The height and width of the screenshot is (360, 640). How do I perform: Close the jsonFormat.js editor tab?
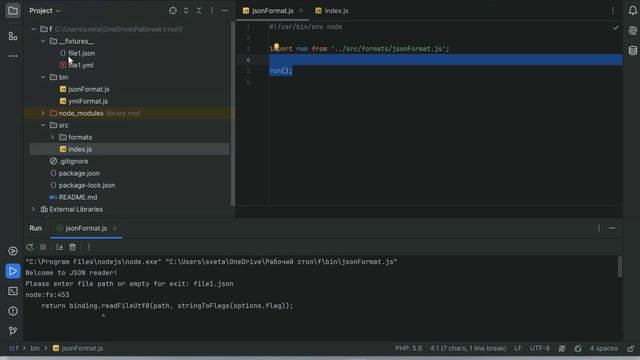(301, 11)
